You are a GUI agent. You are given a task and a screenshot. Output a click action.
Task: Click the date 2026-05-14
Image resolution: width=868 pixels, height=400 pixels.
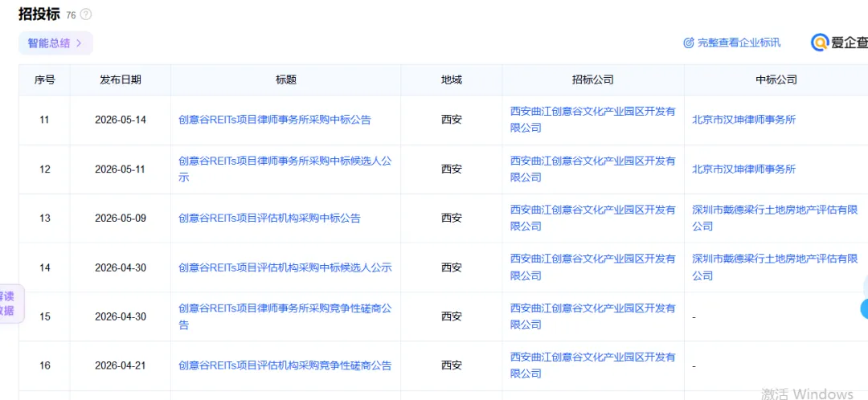click(121, 120)
